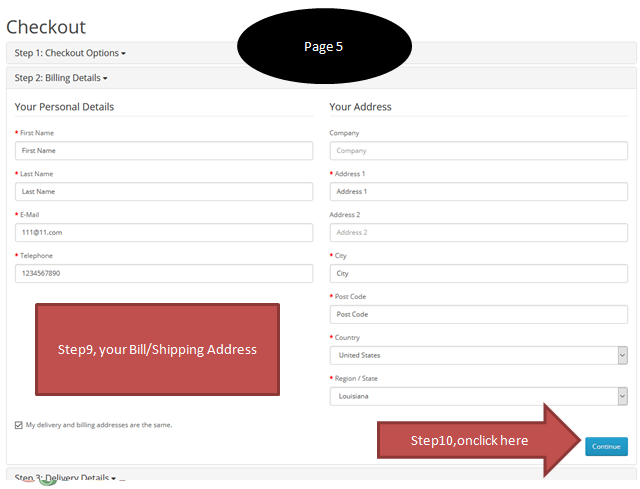Click the Post Code input field
This screenshot has width=640, height=489.
pyautogui.click(x=478, y=314)
